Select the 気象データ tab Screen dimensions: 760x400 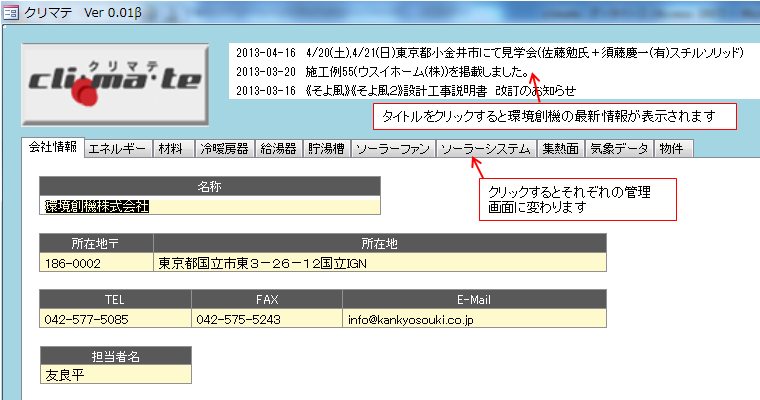(x=617, y=149)
